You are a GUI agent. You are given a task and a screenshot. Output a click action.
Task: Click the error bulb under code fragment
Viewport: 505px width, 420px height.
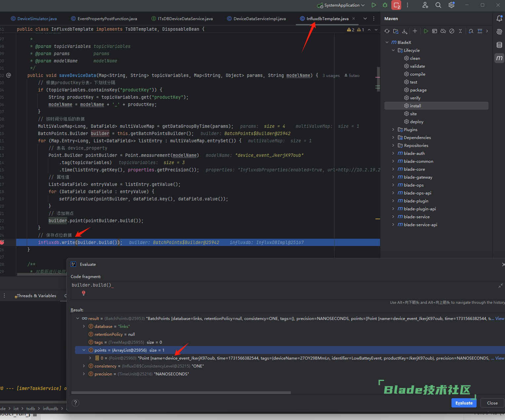coord(84,293)
